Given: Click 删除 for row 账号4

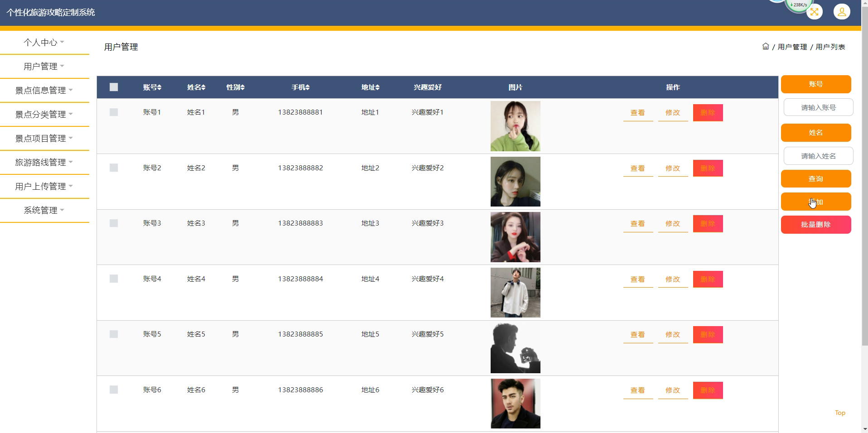Looking at the screenshot, I should point(708,279).
